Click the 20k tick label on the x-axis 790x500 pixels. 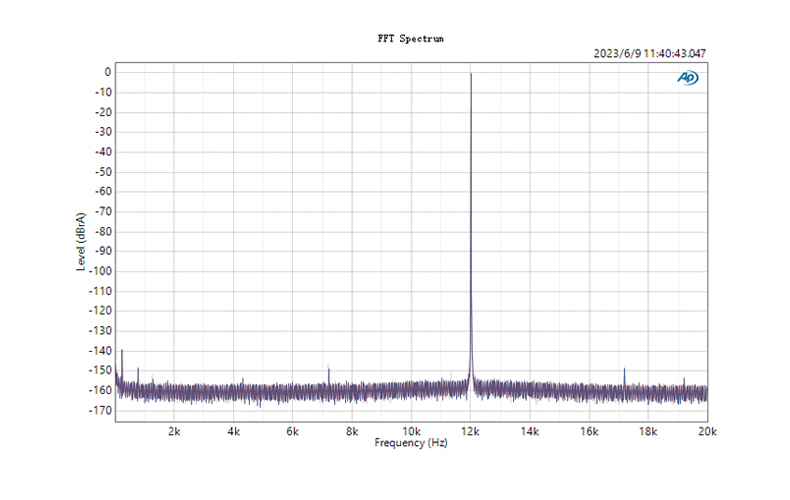tap(707, 432)
